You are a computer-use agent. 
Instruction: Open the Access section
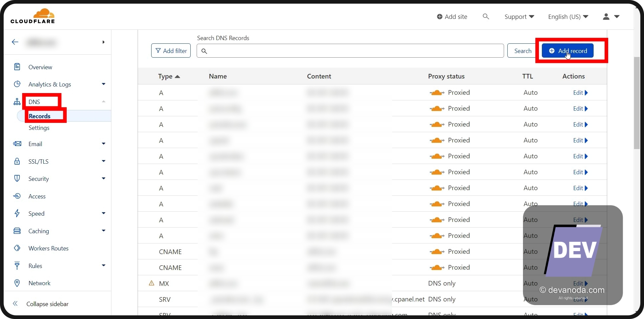tap(37, 196)
